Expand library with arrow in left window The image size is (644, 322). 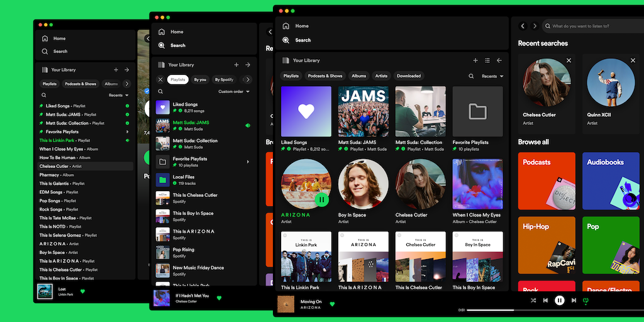(x=127, y=70)
